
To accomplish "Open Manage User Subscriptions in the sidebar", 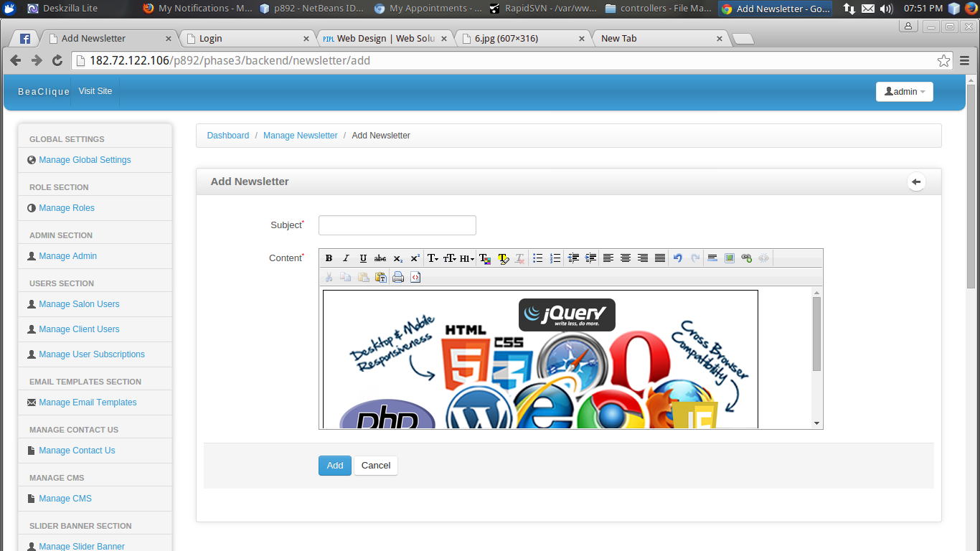I will click(x=92, y=354).
